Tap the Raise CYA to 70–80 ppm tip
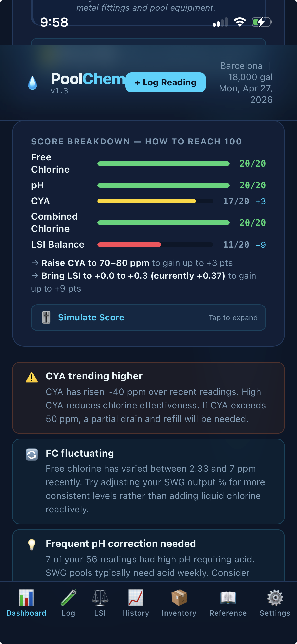The height and width of the screenshot is (644, 297). (x=95, y=263)
